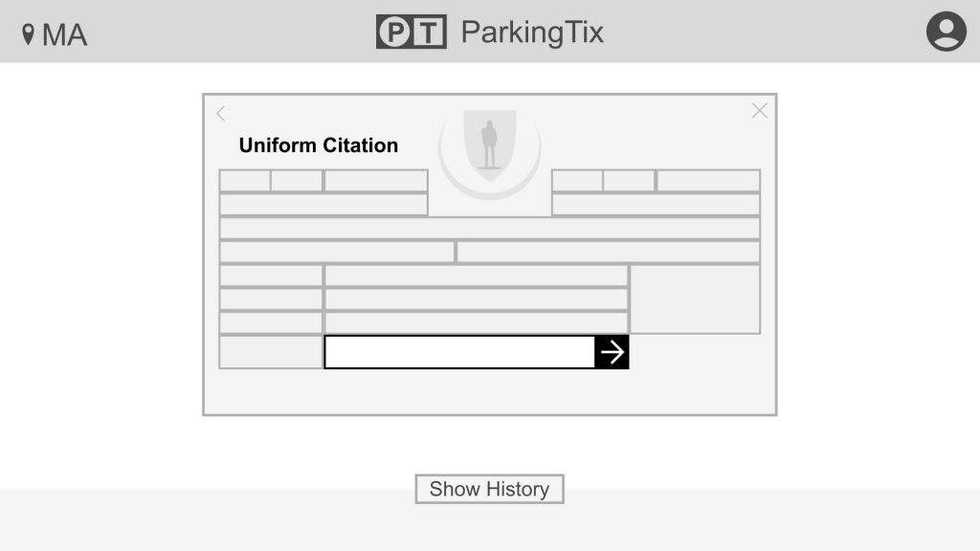Click the large square box at right
Screen dimensions: 980x551
coord(695,299)
